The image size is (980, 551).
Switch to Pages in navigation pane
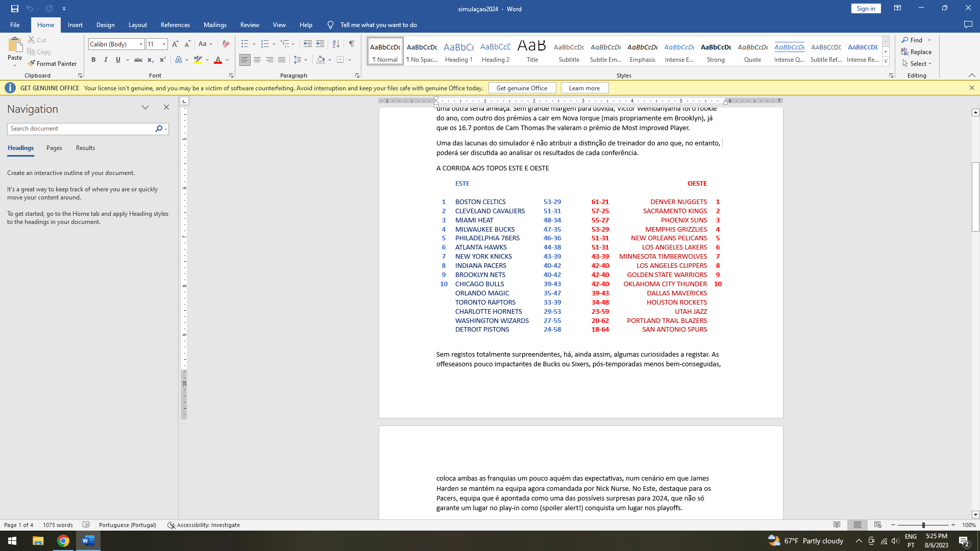click(x=54, y=148)
